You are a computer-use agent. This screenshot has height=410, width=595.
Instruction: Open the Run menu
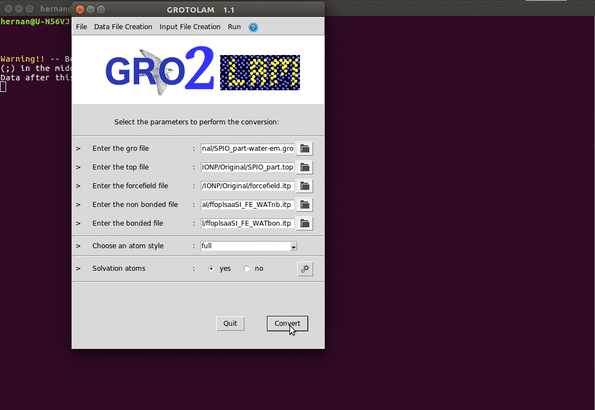pos(234,27)
